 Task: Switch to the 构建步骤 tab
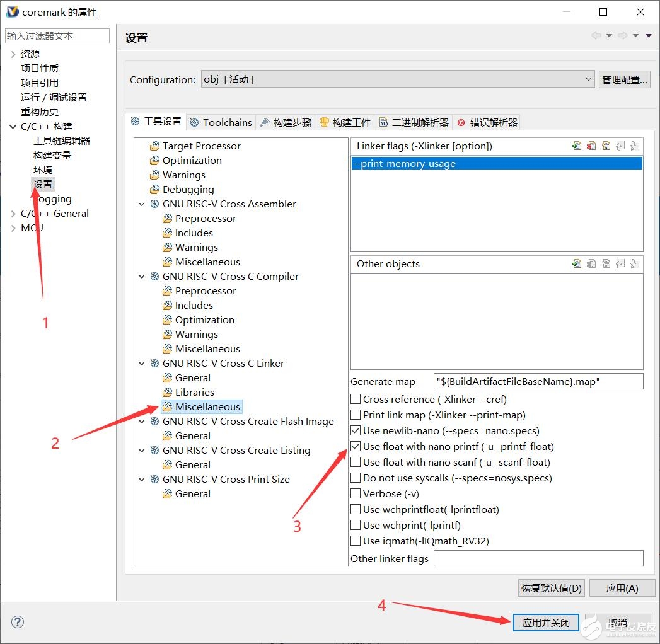(286, 122)
